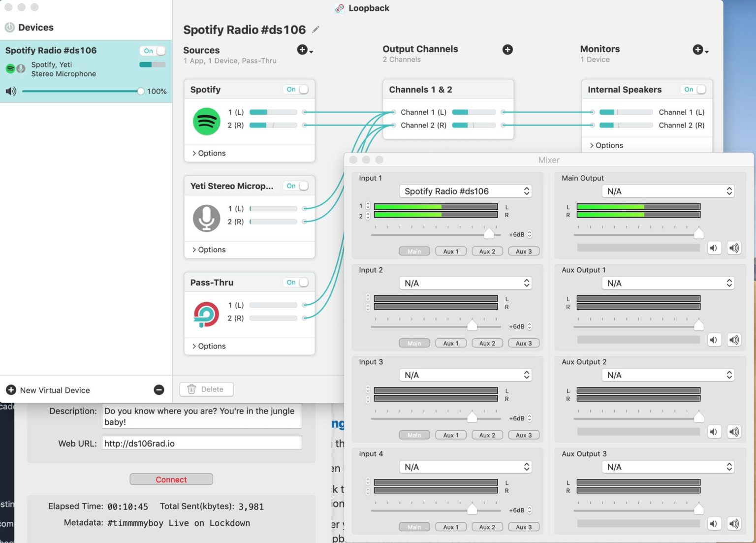Click the Spotify app icon in Sources
Image resolution: width=756 pixels, height=543 pixels.
206,121
